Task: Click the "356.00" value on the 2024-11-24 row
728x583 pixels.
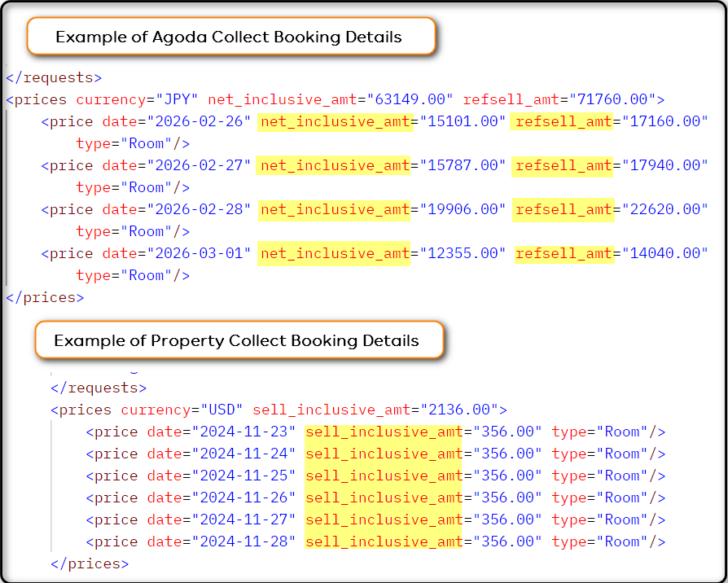Action: [x=507, y=454]
